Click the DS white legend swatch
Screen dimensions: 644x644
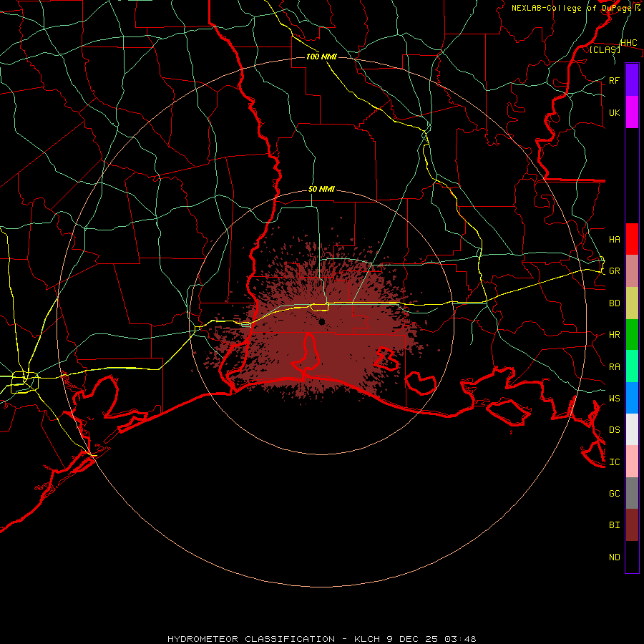pos(632,429)
